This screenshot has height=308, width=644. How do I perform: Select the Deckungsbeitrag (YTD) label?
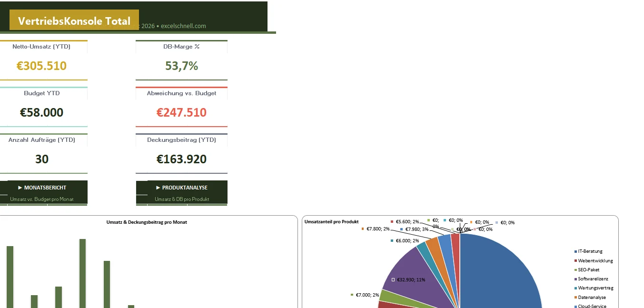click(181, 140)
